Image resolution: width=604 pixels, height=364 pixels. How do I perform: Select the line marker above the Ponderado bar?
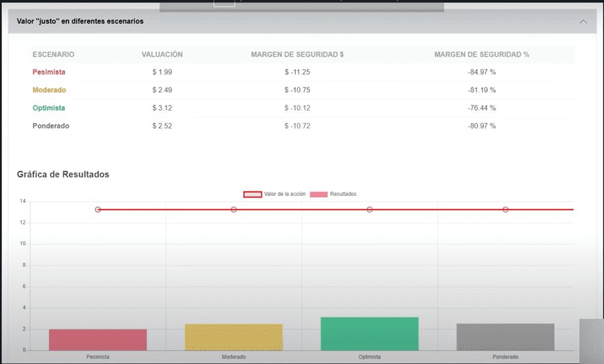point(506,210)
